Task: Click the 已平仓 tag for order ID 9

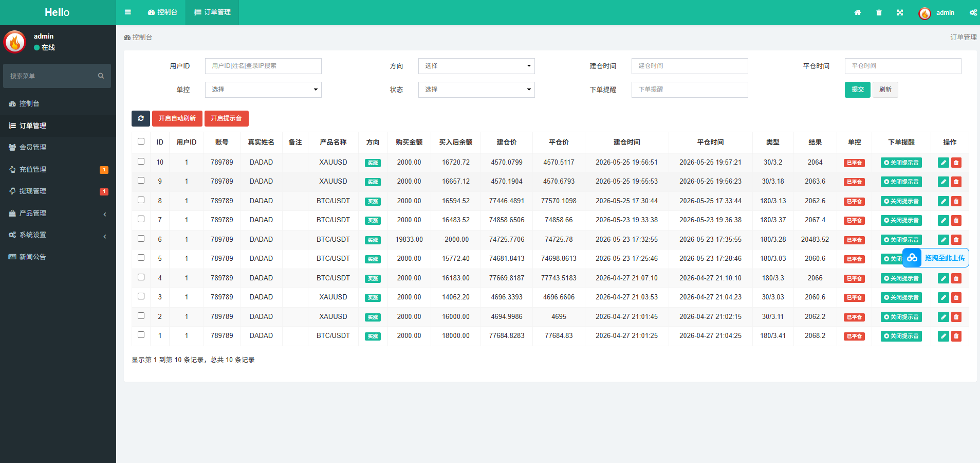Action: (854, 182)
